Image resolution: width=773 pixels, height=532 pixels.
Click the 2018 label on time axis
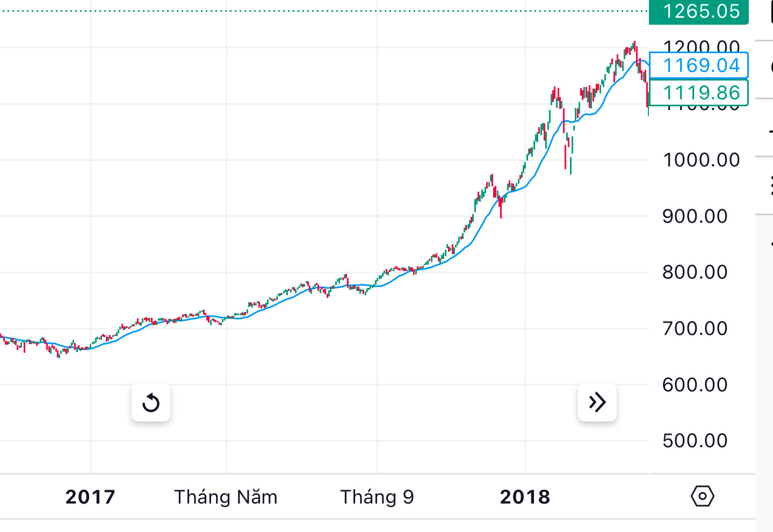click(525, 497)
